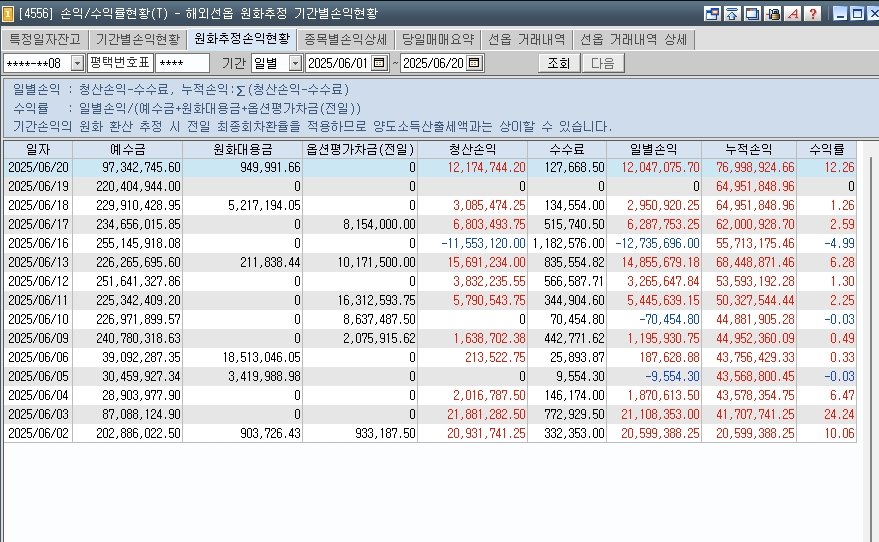Image resolution: width=879 pixels, height=542 pixels.
Task: Click the end date field 2025/06/20
Action: coord(433,63)
